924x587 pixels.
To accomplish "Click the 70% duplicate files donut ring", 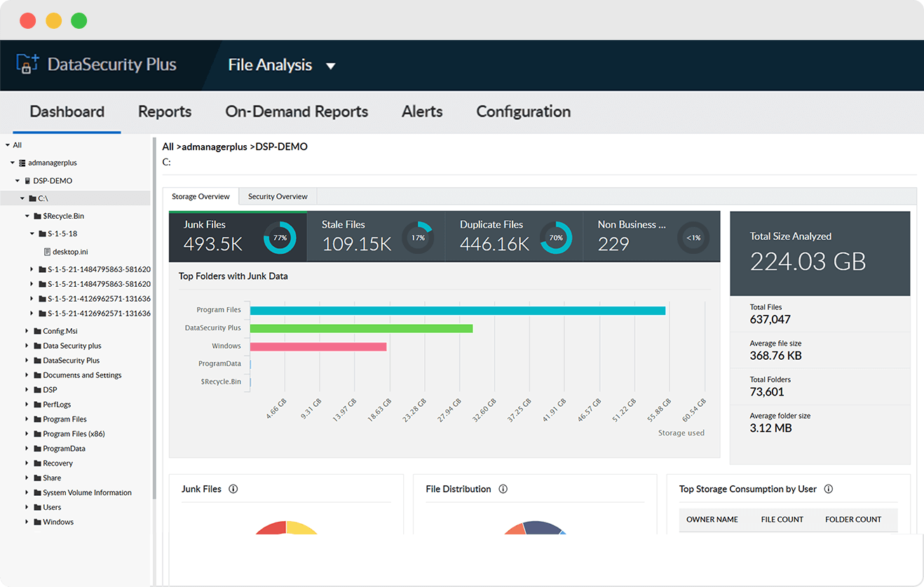I will tap(556, 238).
